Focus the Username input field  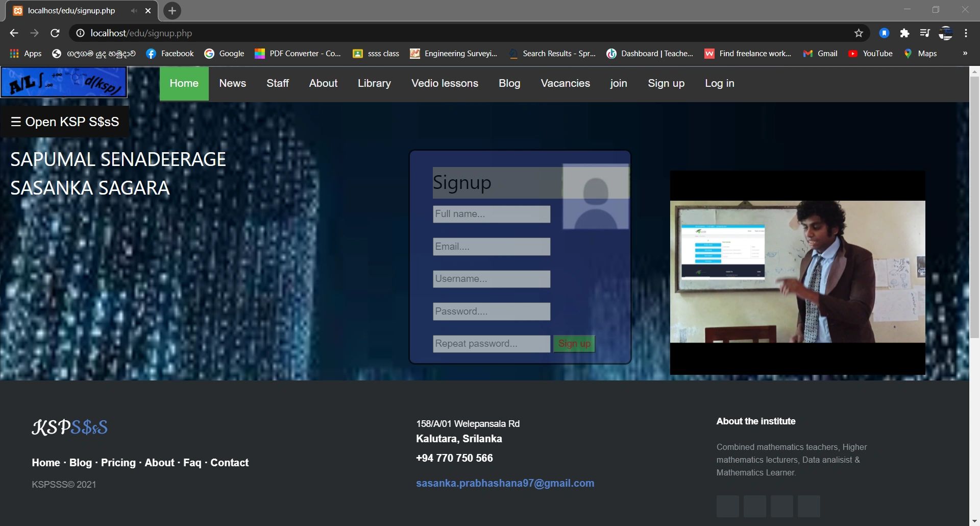point(492,279)
